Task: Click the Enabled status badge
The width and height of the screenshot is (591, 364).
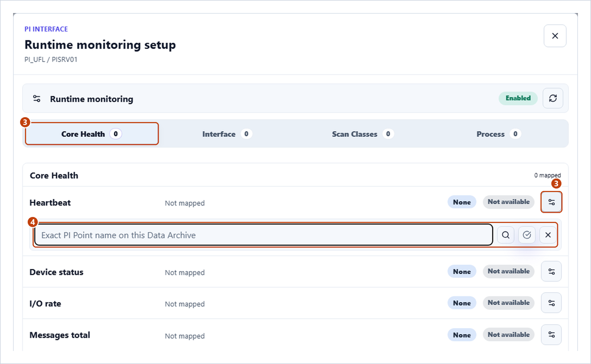Action: click(518, 98)
